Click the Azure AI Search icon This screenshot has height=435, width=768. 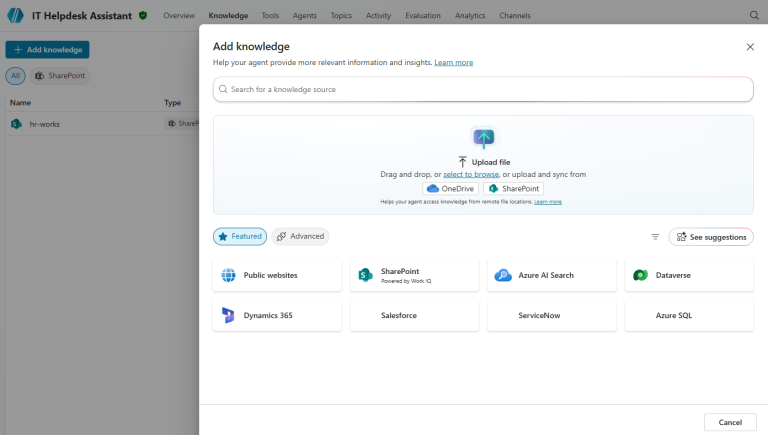[503, 275]
